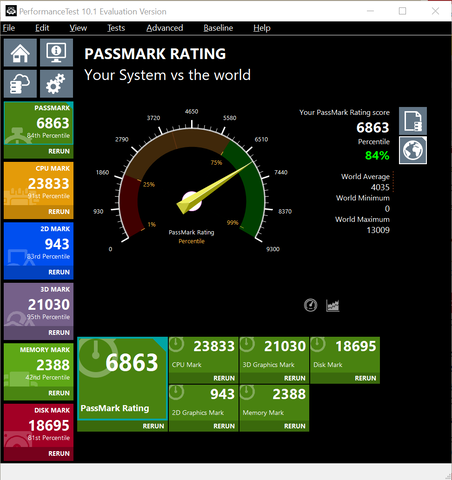Rerun the 2D Mark in sidebar
This screenshot has height=480, width=452.
click(x=59, y=272)
